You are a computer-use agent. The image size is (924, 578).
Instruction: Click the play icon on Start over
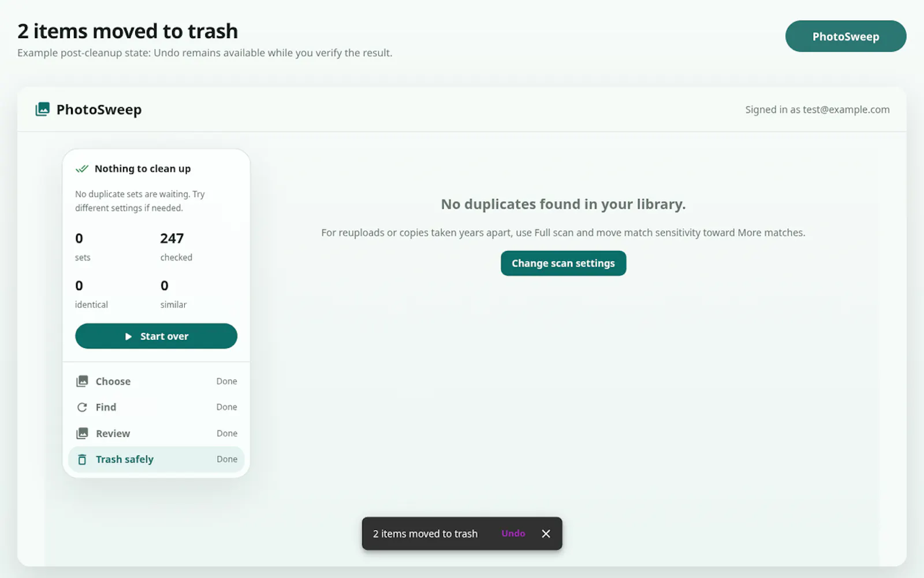point(128,336)
